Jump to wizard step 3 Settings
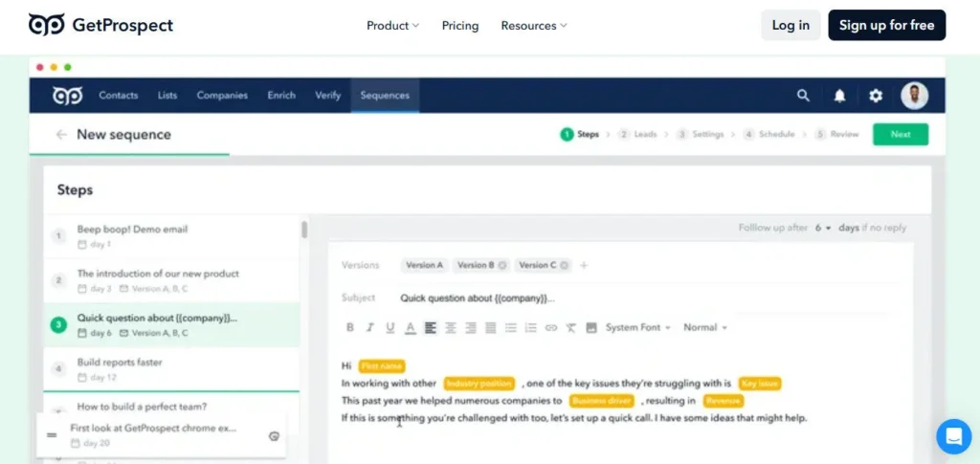Screen dimensions: 980x464 700,134
